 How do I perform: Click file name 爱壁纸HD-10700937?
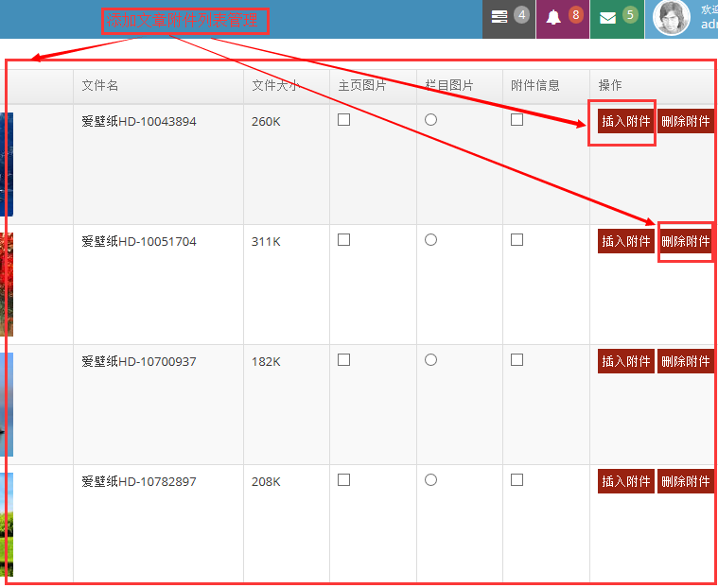coord(139,361)
